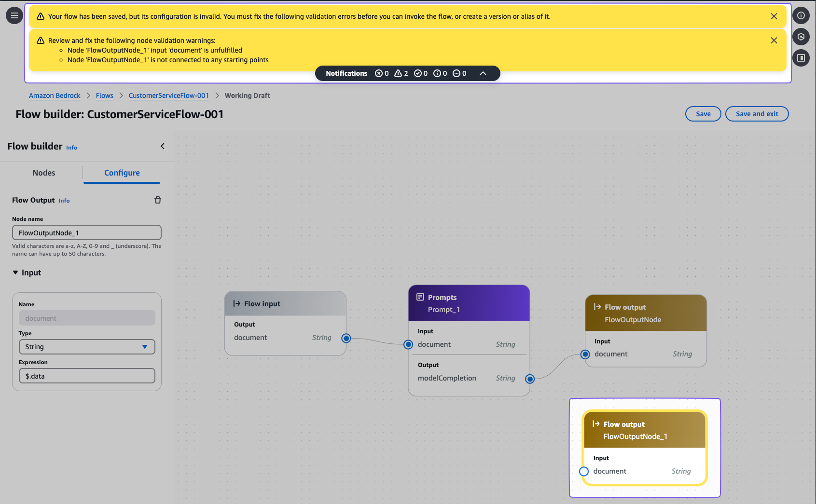The image size is (816, 504).
Task: Select the FlowOutputNode node header
Action: point(646,313)
